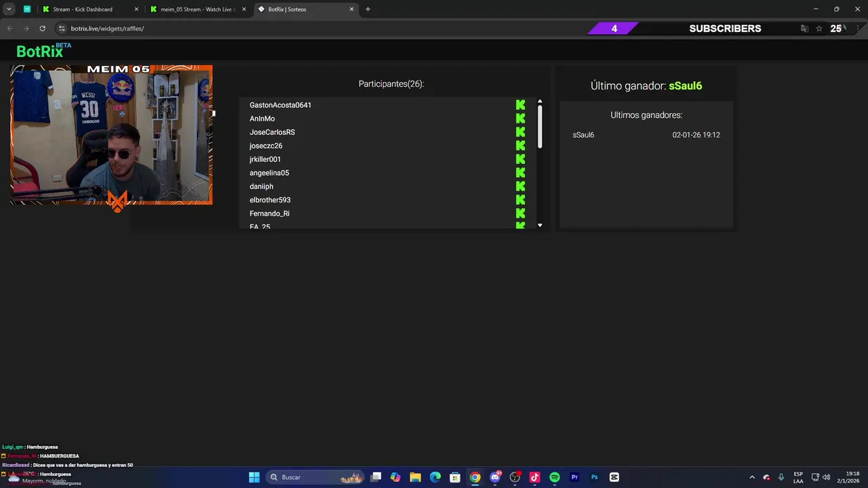Image resolution: width=868 pixels, height=488 pixels.
Task: Click Kick icon beside elbrother593
Action: pyautogui.click(x=520, y=200)
